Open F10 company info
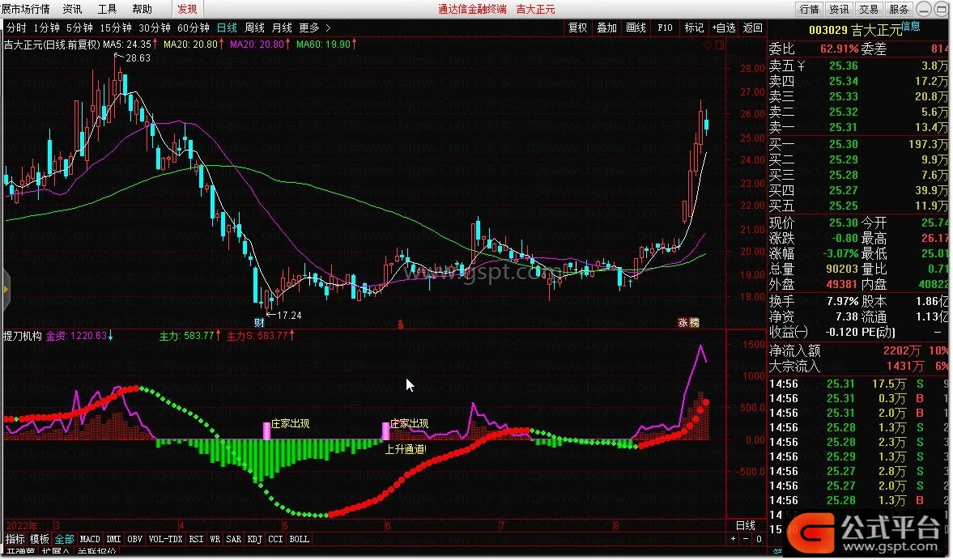Screen dimensions: 953x560 (666, 28)
